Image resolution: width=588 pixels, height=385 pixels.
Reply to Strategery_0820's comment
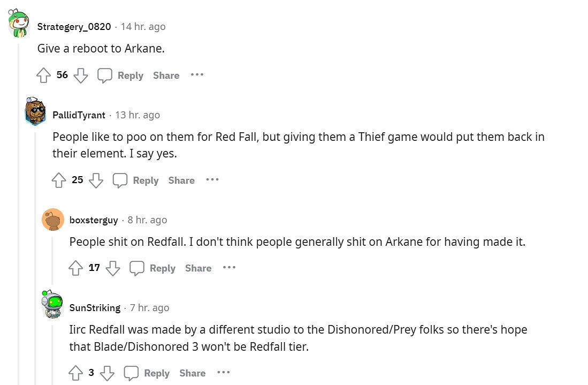pyautogui.click(x=121, y=76)
